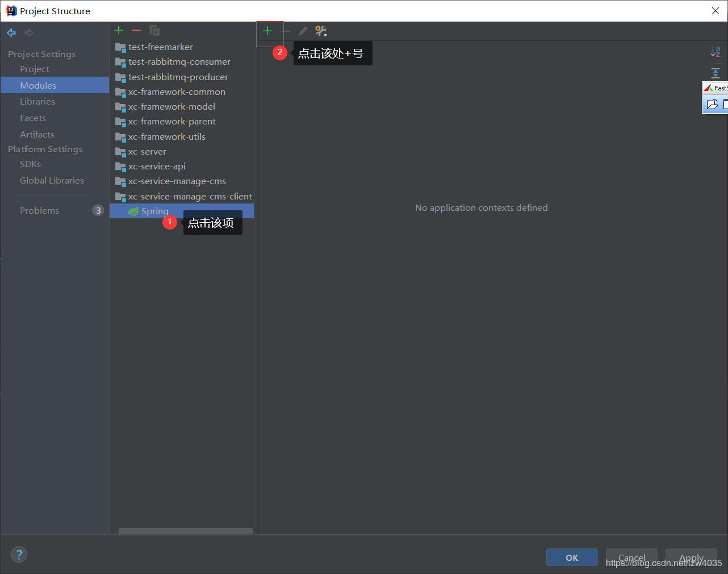Close the Project Structure dialog

pos(716,11)
